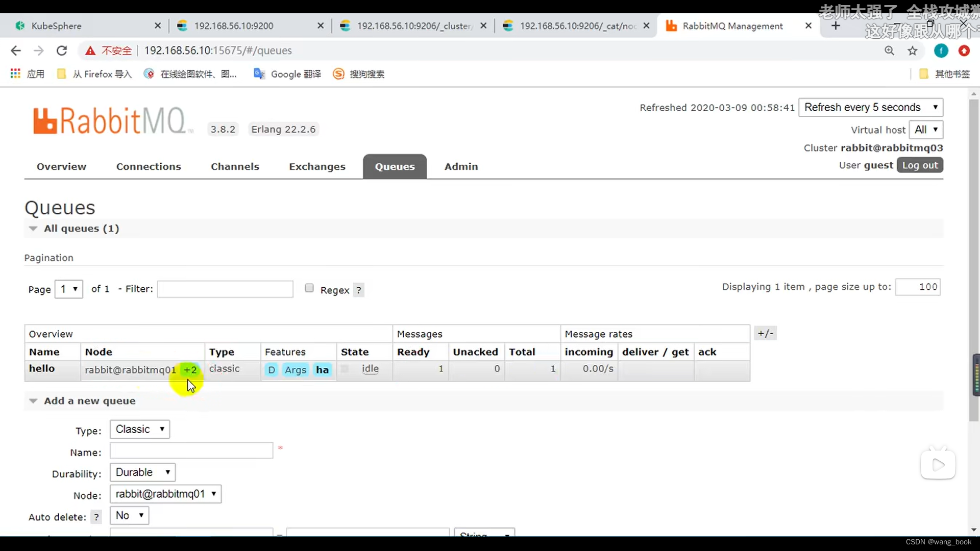This screenshot has height=551, width=980.
Task: Open the Firefox imported bookmarks folder
Action: pyautogui.click(x=94, y=74)
